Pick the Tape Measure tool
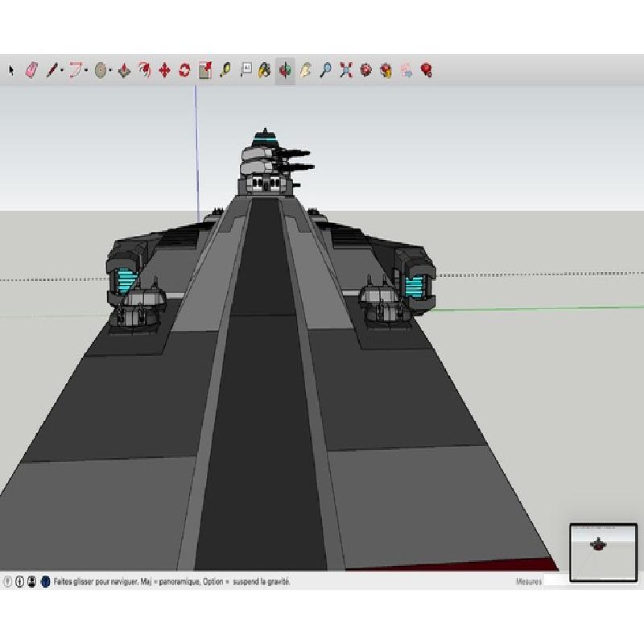The width and height of the screenshot is (644, 644). tap(225, 71)
